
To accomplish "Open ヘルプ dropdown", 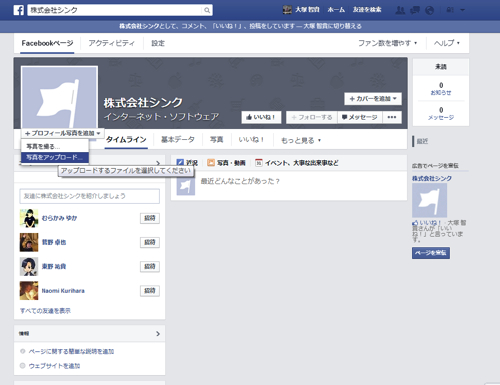I will (x=447, y=43).
